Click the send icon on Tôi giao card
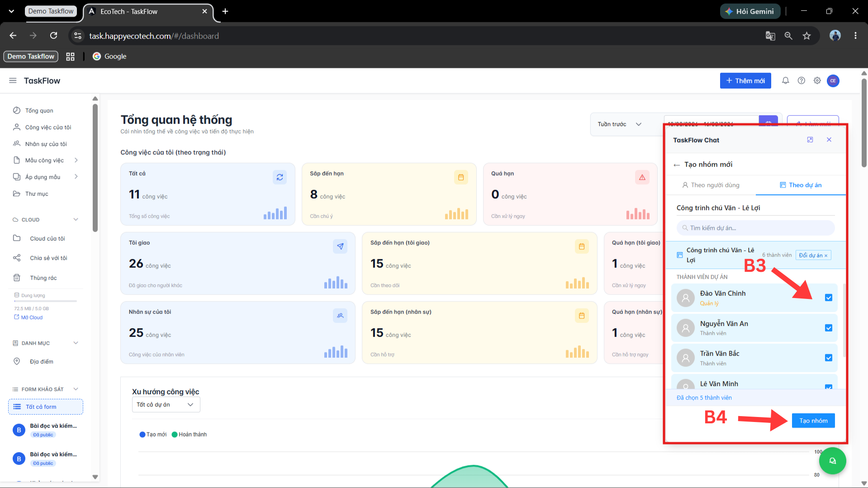Screen dimensions: 868x488 [340, 246]
